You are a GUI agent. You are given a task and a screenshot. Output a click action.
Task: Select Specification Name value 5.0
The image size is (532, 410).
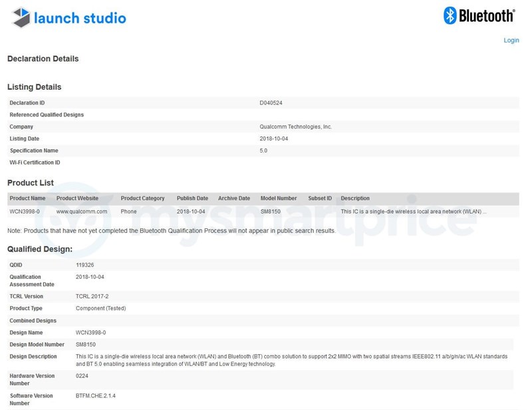click(263, 150)
